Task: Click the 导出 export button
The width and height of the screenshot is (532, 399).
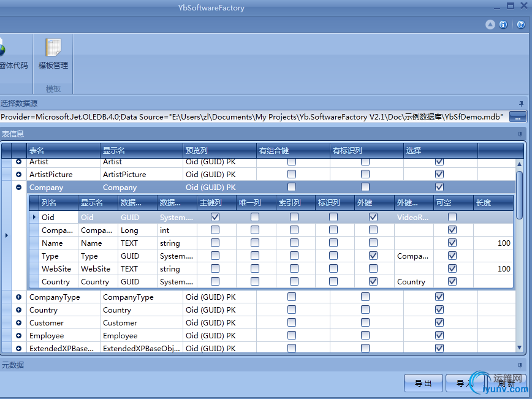Action: click(423, 384)
